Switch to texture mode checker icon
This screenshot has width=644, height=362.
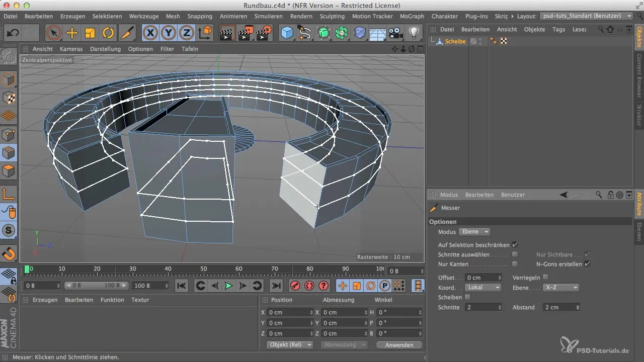[x=9, y=98]
